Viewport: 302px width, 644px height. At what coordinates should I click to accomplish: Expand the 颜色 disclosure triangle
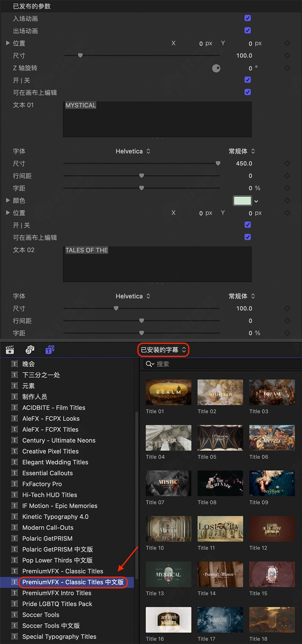8,200
